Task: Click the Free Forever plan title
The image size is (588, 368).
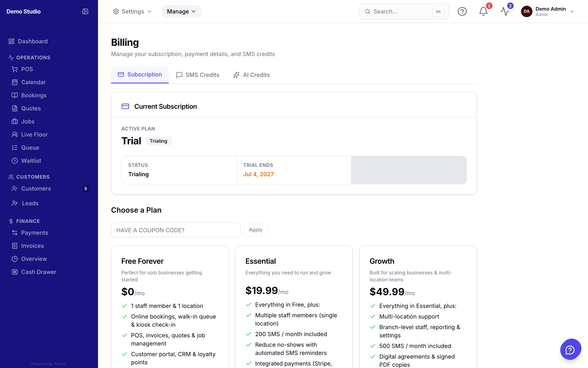Action: [142, 261]
